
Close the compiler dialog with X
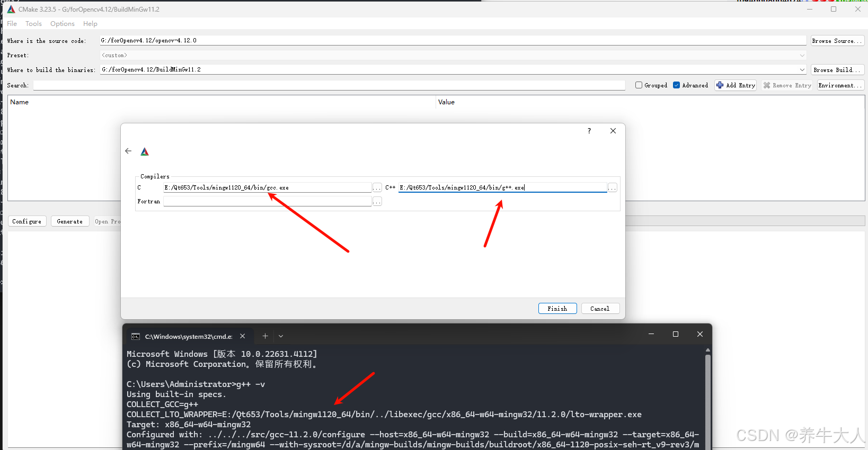(x=613, y=131)
